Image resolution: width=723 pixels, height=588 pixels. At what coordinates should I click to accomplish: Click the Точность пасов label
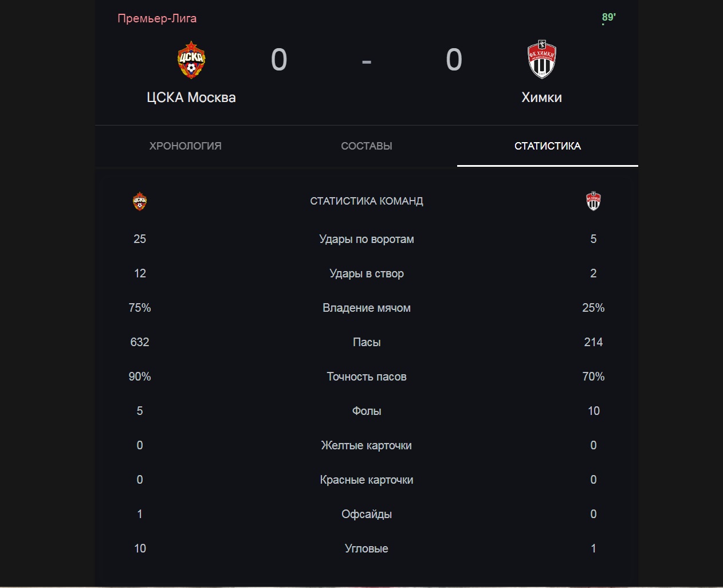(x=367, y=377)
